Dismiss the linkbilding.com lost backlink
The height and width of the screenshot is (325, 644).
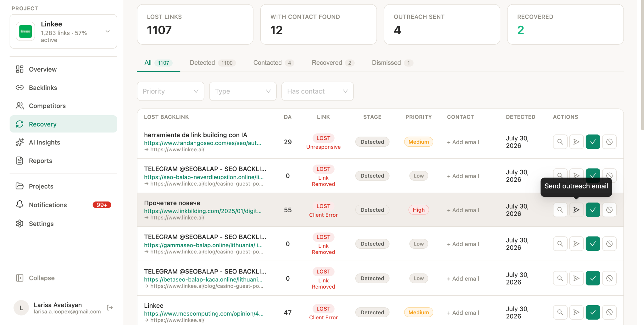tap(609, 210)
